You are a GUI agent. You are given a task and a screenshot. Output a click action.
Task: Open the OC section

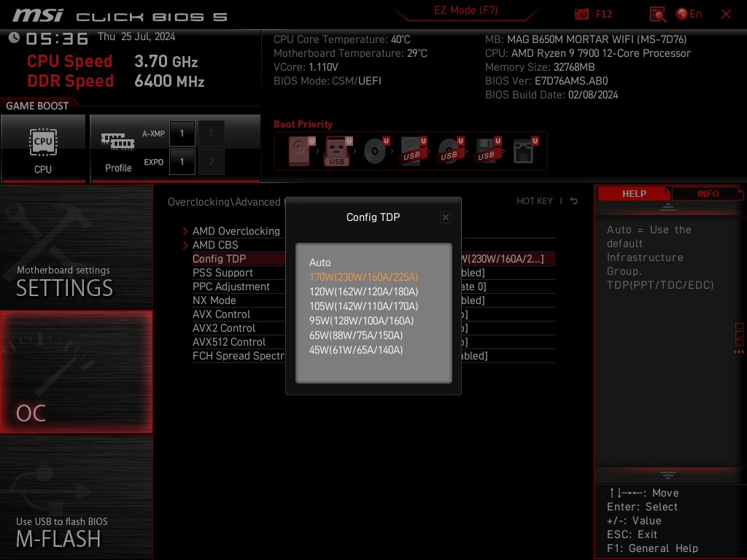tap(76, 372)
